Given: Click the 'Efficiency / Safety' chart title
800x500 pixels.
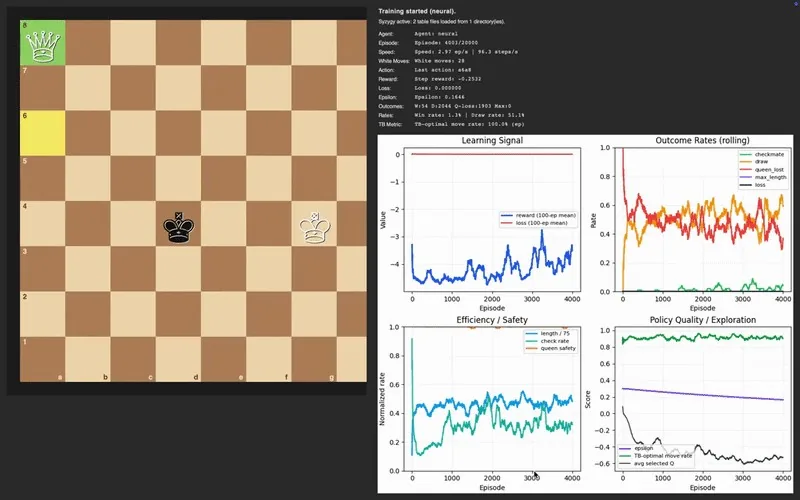Looking at the screenshot, I should click(492, 320).
